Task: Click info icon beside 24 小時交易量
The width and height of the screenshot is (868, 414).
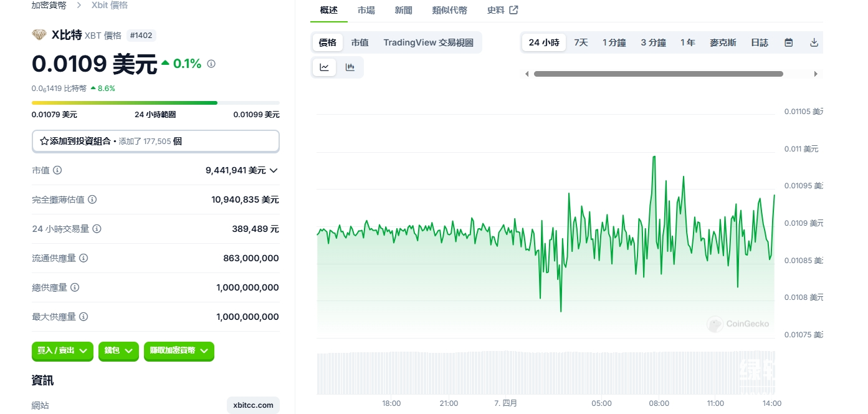Action: [x=97, y=229]
